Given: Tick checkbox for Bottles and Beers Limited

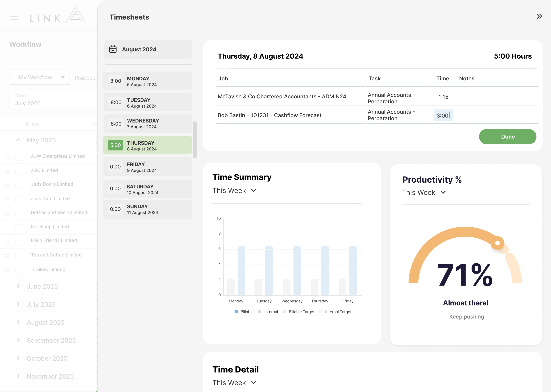Looking at the screenshot, I should [x=19, y=214].
